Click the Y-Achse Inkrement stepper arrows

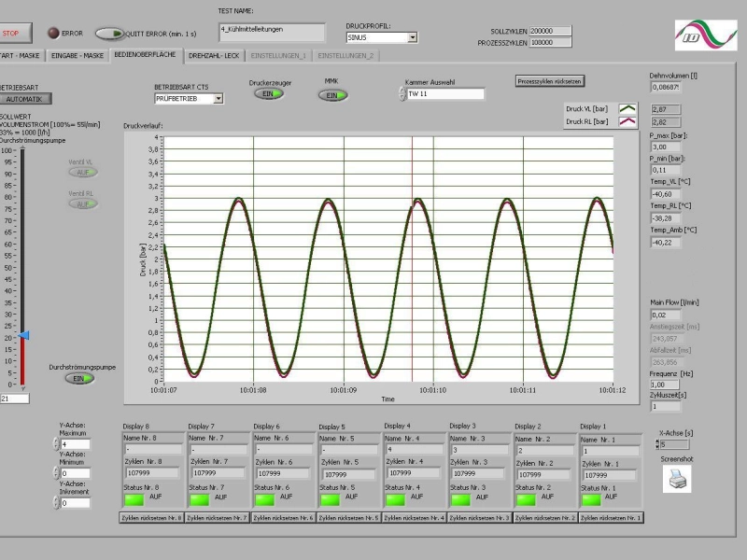(x=56, y=503)
